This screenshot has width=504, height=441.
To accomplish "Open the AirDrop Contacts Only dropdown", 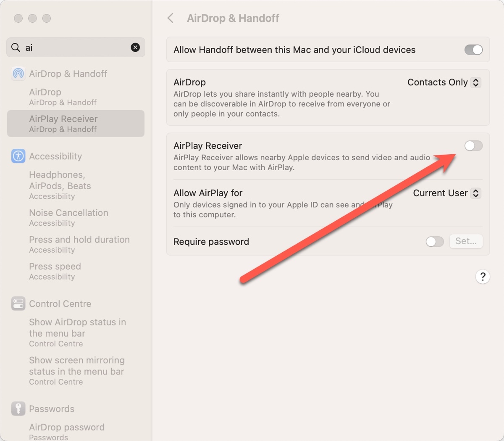I will pos(444,82).
